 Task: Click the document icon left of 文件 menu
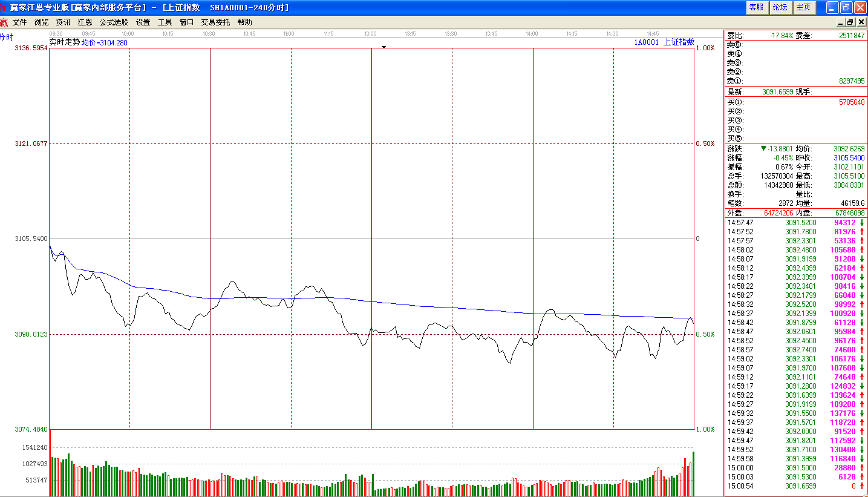tap(4, 22)
